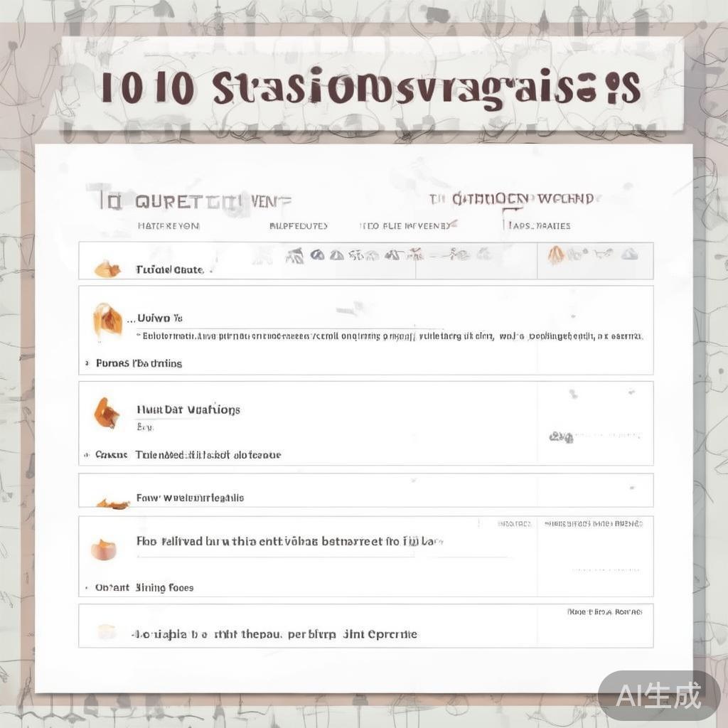
Task: Click the orange shell icon in top-right cell
Action: [556, 254]
